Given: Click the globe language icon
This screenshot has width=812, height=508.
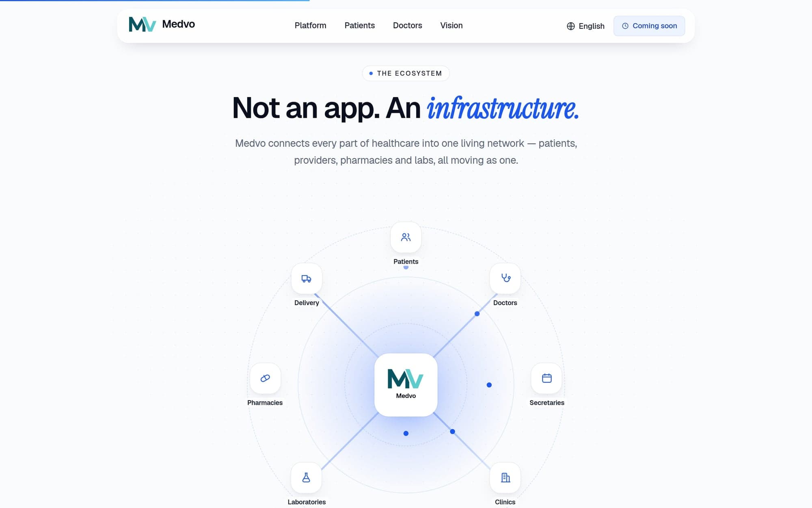Looking at the screenshot, I should pos(571,26).
